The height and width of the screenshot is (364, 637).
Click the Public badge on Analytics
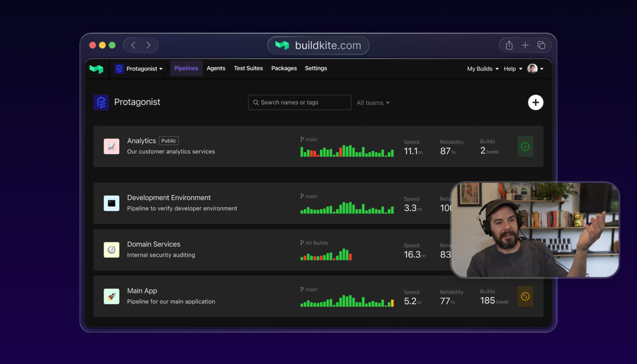168,140
